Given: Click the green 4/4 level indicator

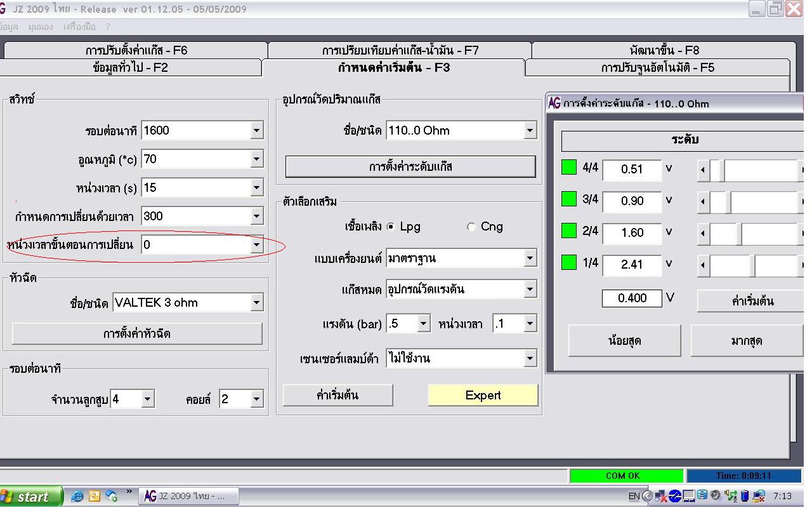Looking at the screenshot, I should click(x=569, y=168).
